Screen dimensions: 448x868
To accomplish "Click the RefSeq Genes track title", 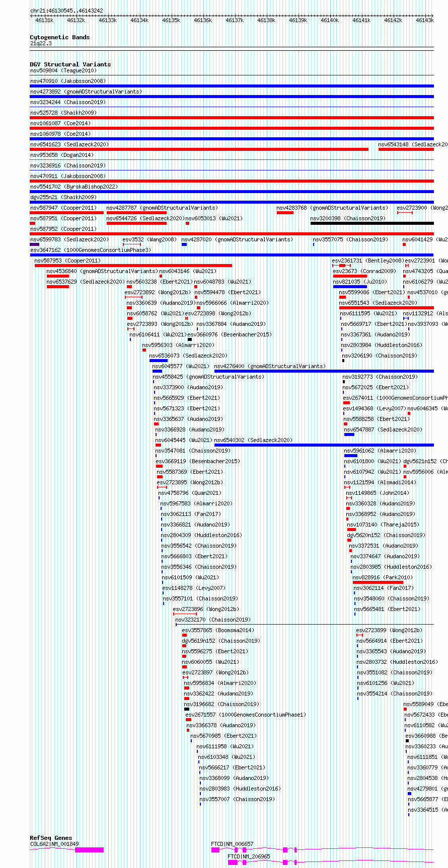I will point(51,838).
